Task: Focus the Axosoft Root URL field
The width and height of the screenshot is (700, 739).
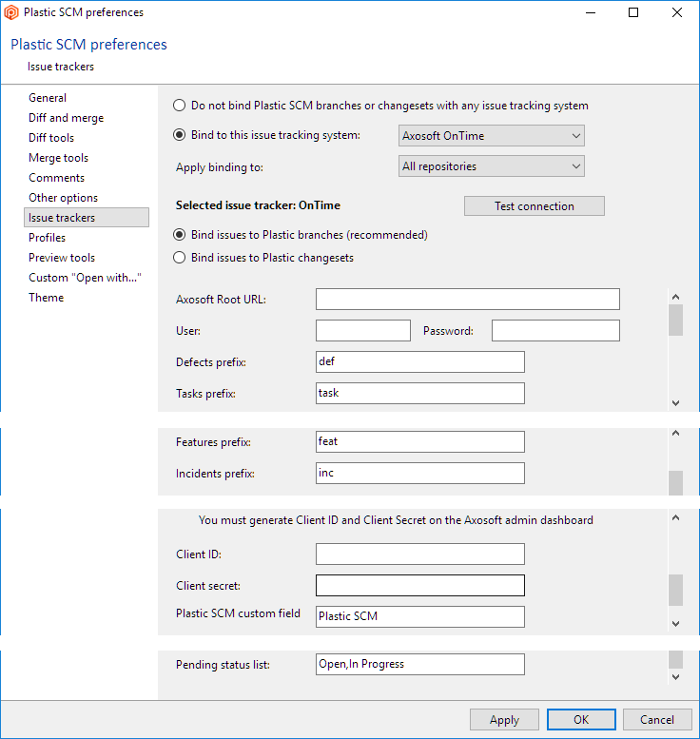Action: (x=468, y=300)
